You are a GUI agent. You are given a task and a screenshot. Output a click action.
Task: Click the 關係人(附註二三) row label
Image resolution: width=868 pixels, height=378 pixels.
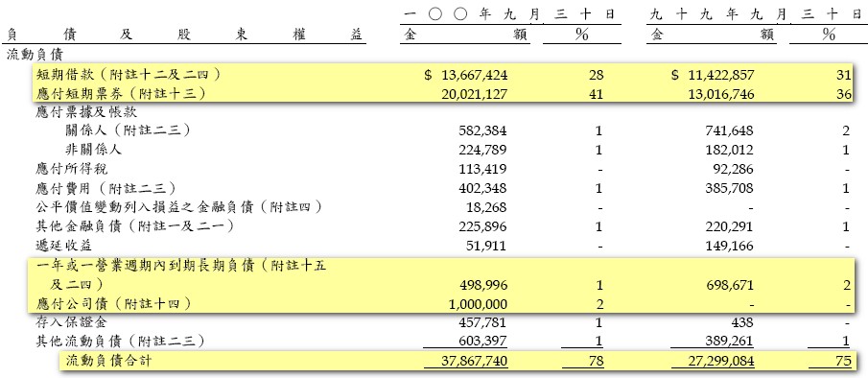coord(128,130)
